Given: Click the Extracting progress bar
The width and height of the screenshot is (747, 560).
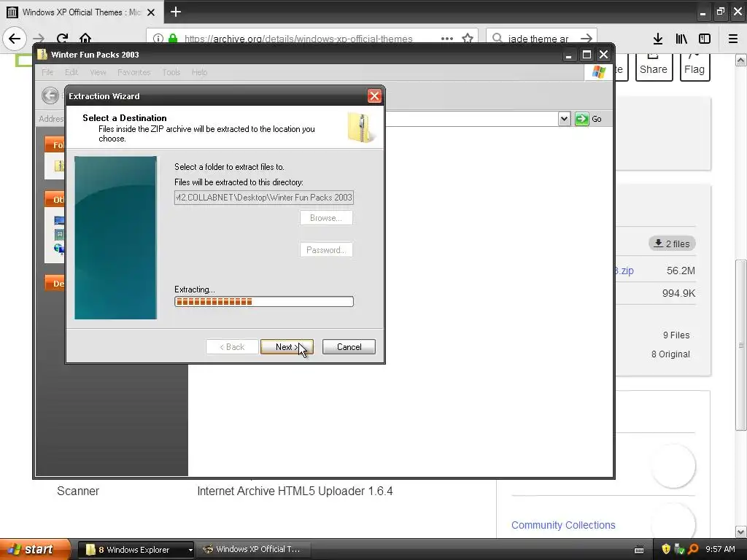Looking at the screenshot, I should [x=264, y=301].
